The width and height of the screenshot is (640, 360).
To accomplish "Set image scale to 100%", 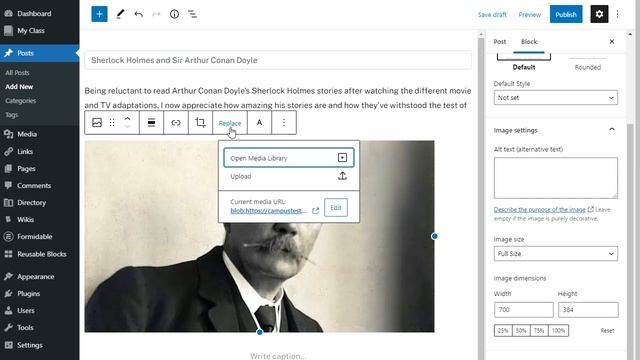I will 558,331.
